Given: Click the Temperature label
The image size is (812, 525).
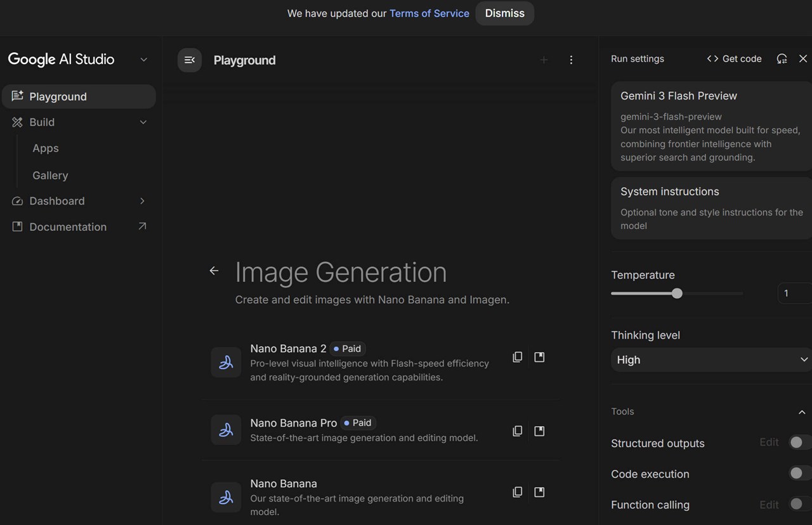Looking at the screenshot, I should 643,275.
